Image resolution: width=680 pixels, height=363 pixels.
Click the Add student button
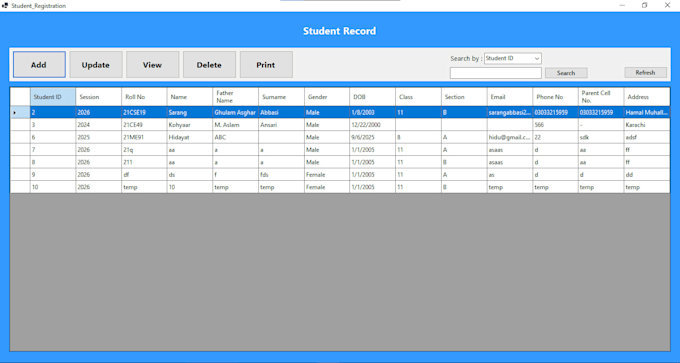point(39,65)
